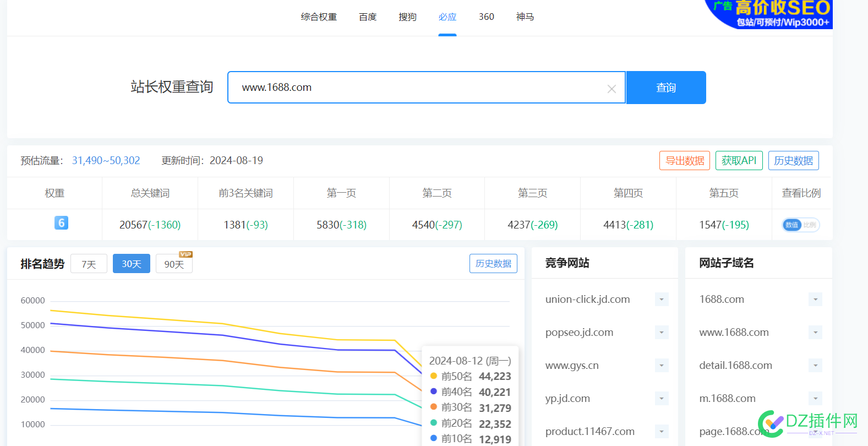The width and height of the screenshot is (868, 446).
Task: Open competitor link popseo.jd.com
Action: [579, 333]
